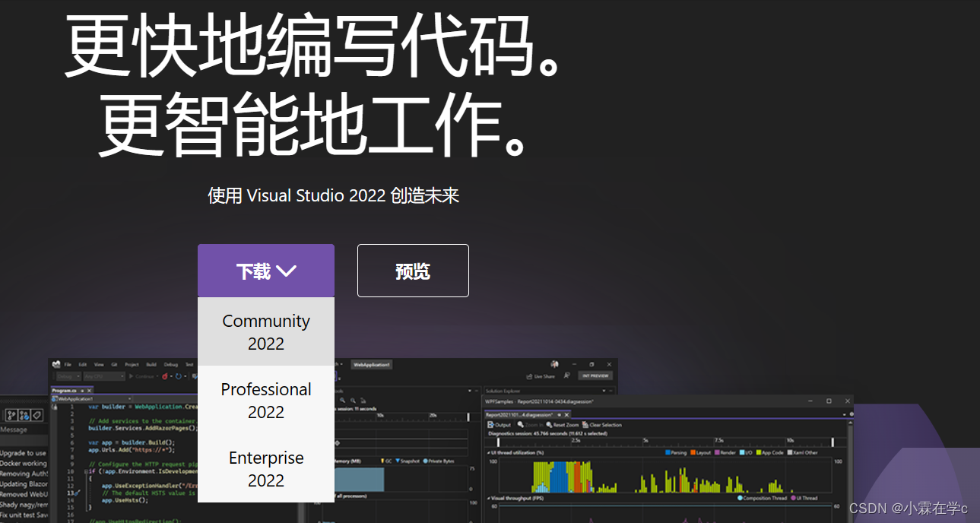Click INT PREVIEW badge in the IDE screenshot
This screenshot has width=980, height=523.
tap(595, 376)
